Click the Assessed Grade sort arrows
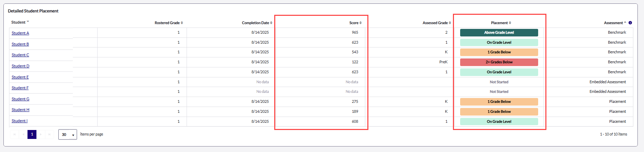This screenshot has width=644, height=152. 450,23
